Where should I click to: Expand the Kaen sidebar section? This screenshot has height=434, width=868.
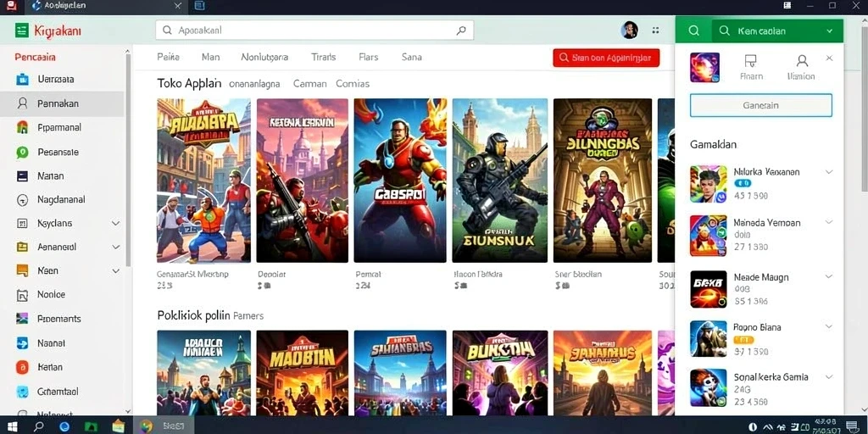pyautogui.click(x=115, y=270)
